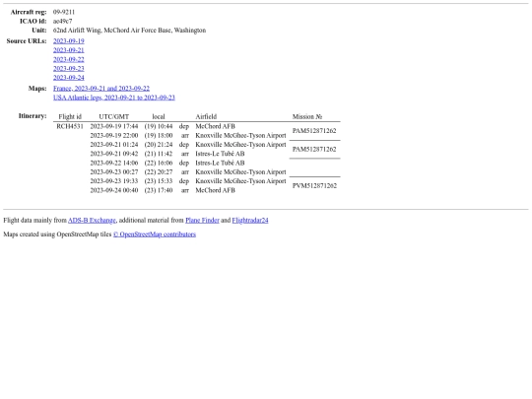The height and width of the screenshot is (399, 532).
Task: Open the France 2023-09-21 and 2023-09-22 map
Action: (x=101, y=89)
